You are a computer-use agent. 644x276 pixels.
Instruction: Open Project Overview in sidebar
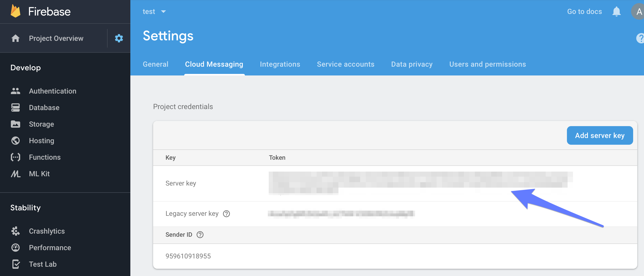pos(56,38)
